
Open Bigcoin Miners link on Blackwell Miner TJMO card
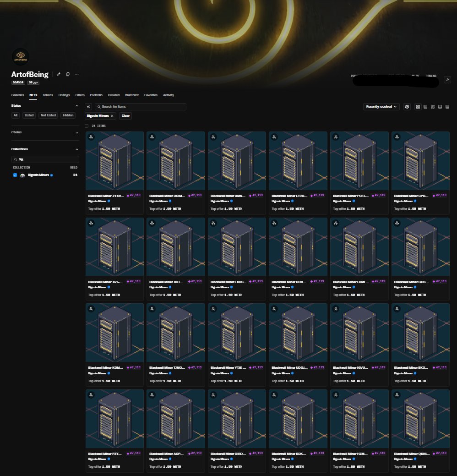point(158,373)
